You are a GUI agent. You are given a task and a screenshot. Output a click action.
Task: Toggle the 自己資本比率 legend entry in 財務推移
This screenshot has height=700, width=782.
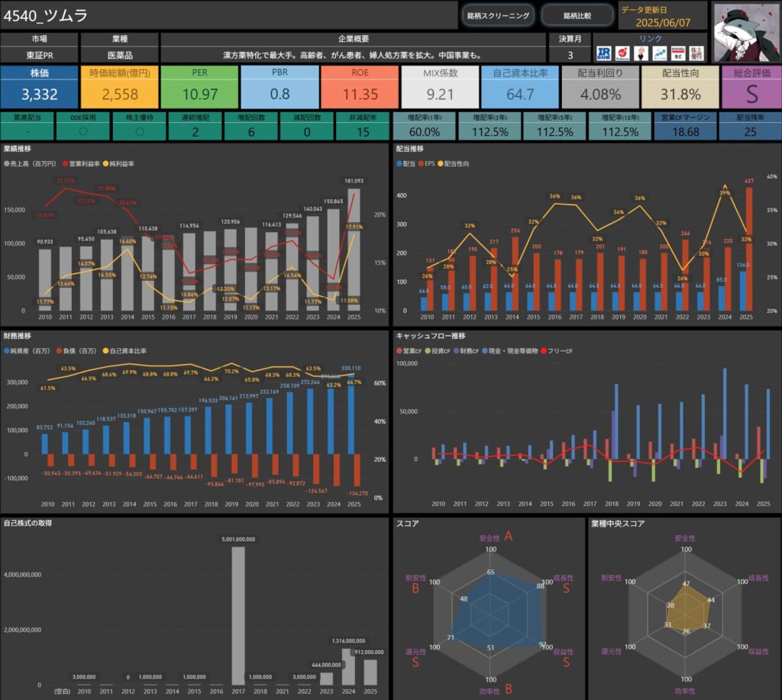tap(124, 351)
